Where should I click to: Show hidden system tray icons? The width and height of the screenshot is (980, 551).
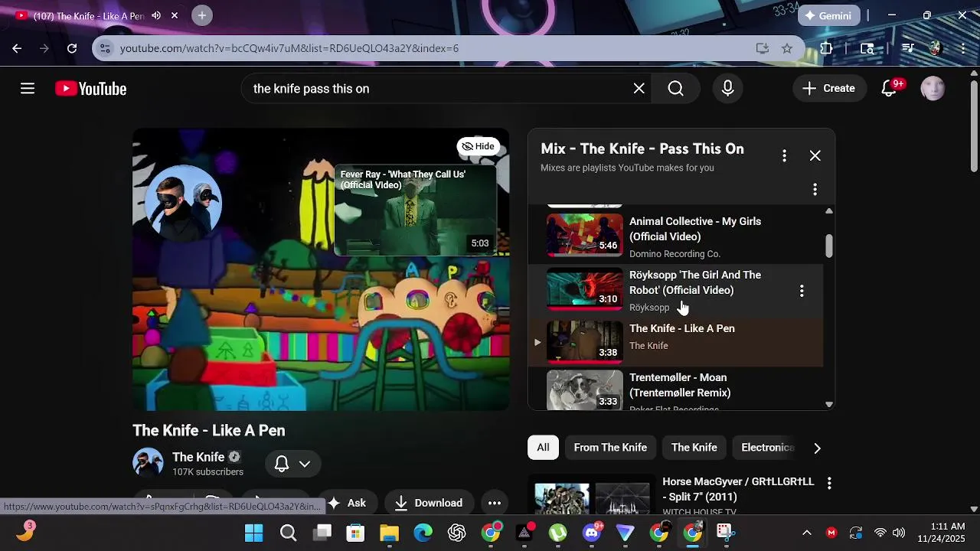806,533
